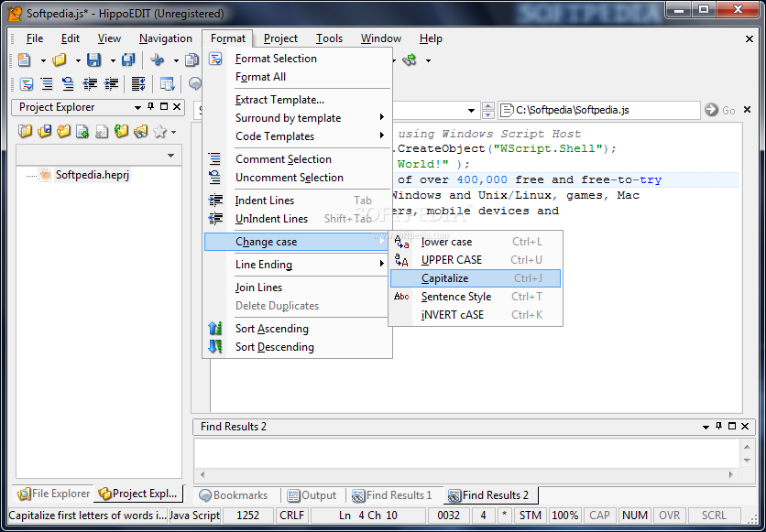Click the New file toolbar icon
766x532 pixels.
[x=24, y=60]
